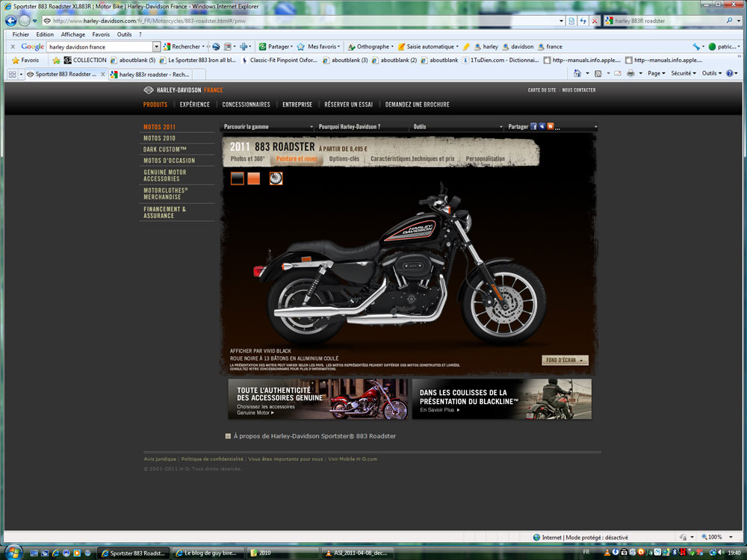
Task: Click the Read mail icon
Action: 618,73
